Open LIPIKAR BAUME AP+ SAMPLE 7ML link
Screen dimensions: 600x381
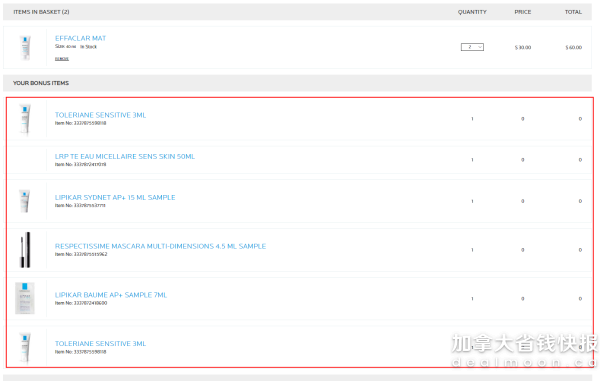(x=111, y=295)
